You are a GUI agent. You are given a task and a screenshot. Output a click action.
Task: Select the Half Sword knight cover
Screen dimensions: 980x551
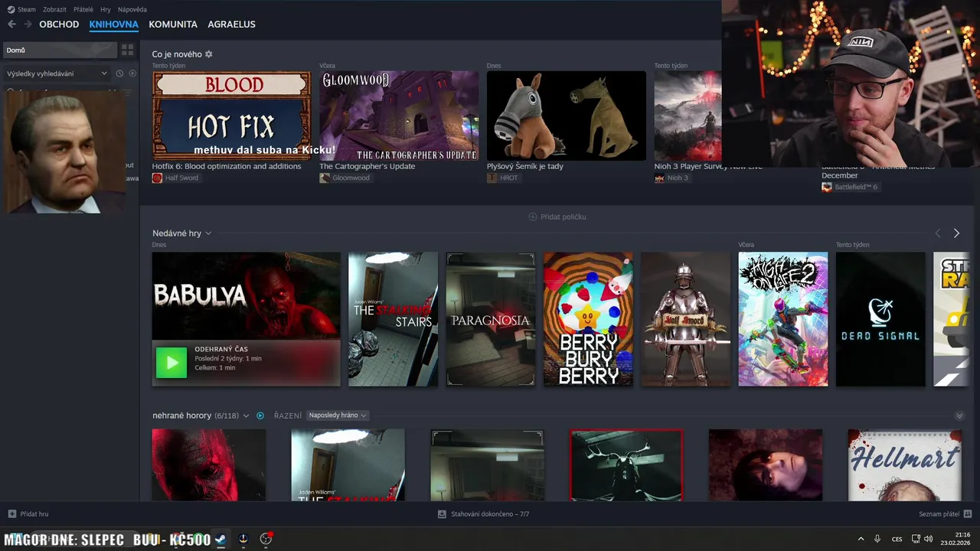tap(686, 319)
